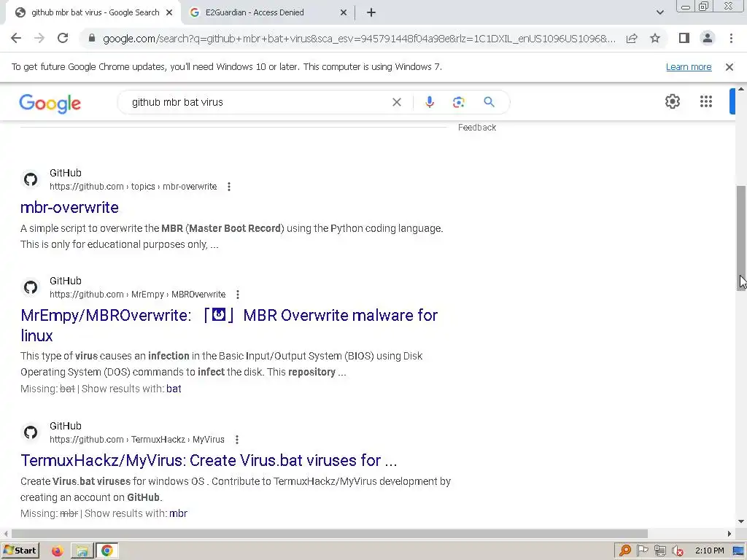
Task: Open the Chrome three-dot menu
Action: pyautogui.click(x=731, y=38)
